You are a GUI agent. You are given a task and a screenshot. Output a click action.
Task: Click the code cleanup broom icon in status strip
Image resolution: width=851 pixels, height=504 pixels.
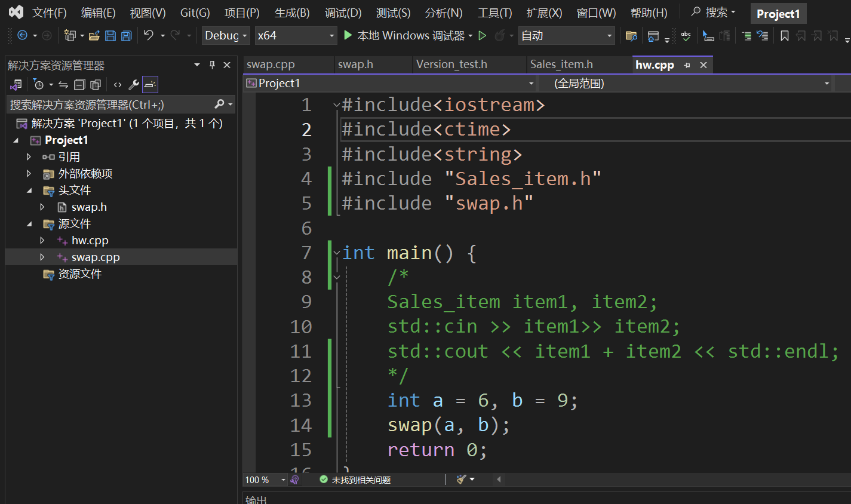[461, 480]
